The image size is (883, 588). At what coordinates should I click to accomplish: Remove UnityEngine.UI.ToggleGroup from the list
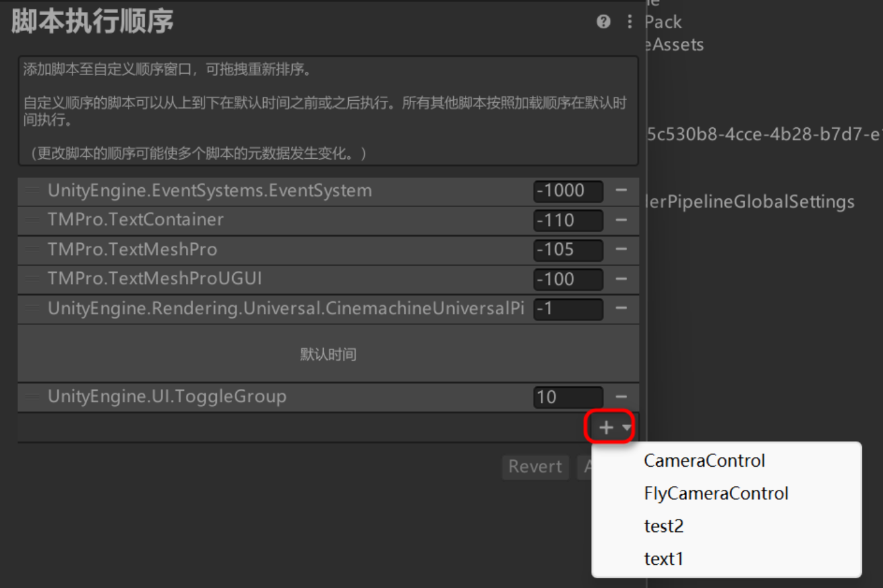tap(623, 397)
